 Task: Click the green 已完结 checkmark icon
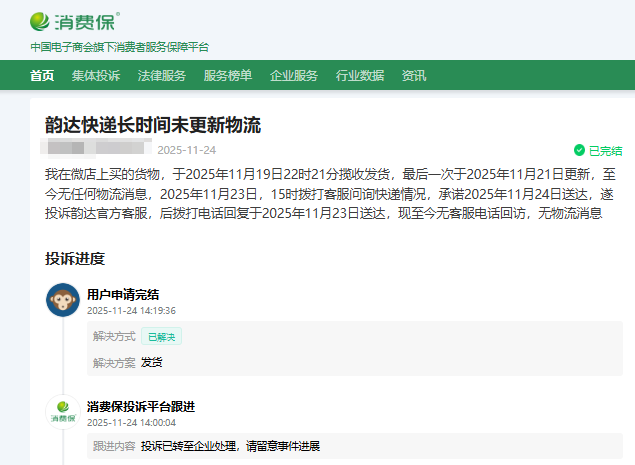click(x=579, y=150)
